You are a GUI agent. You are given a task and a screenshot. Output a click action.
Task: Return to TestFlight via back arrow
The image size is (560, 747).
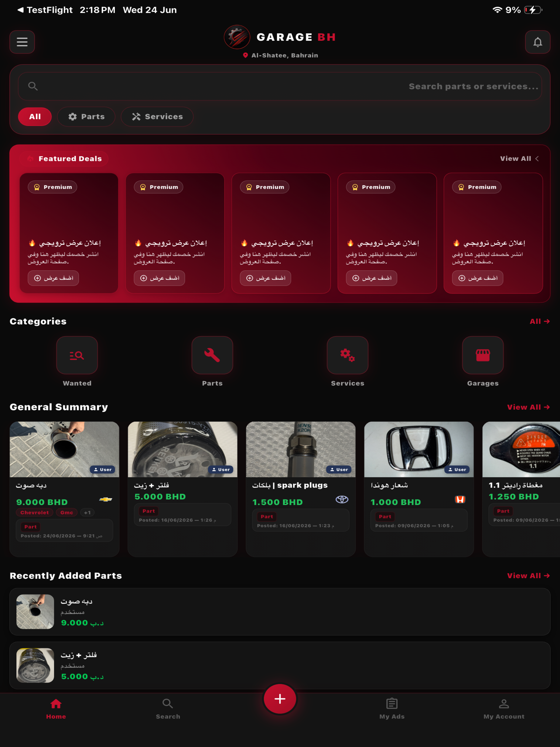click(x=45, y=10)
